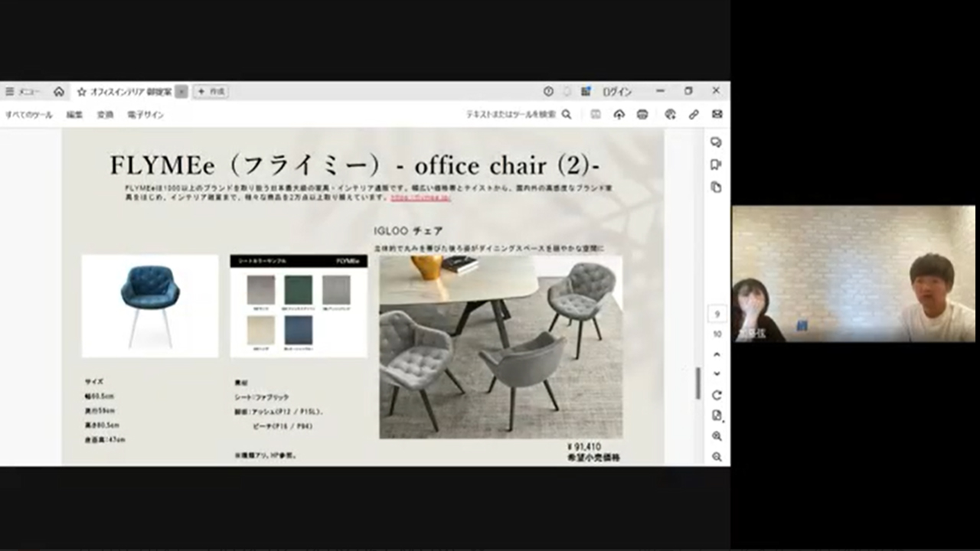Viewport: 980px width, 551px height.
Task: Go to previous page up chevron
Action: pyautogui.click(x=717, y=355)
